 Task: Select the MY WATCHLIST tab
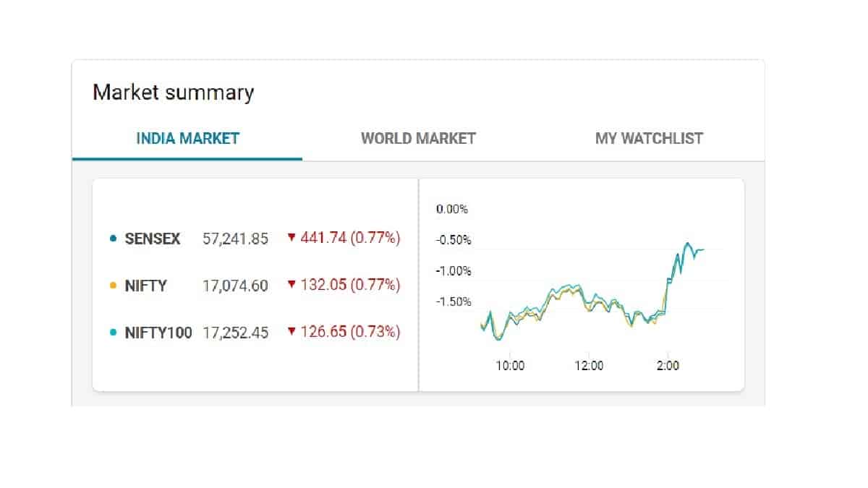(x=649, y=138)
